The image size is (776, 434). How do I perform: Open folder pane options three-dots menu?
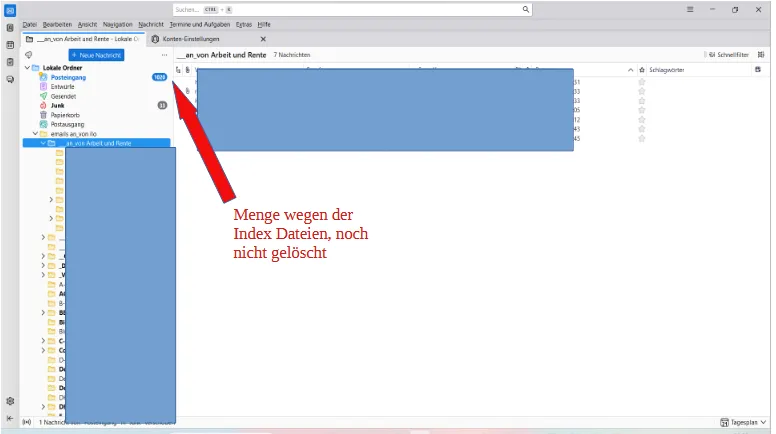pyautogui.click(x=164, y=55)
